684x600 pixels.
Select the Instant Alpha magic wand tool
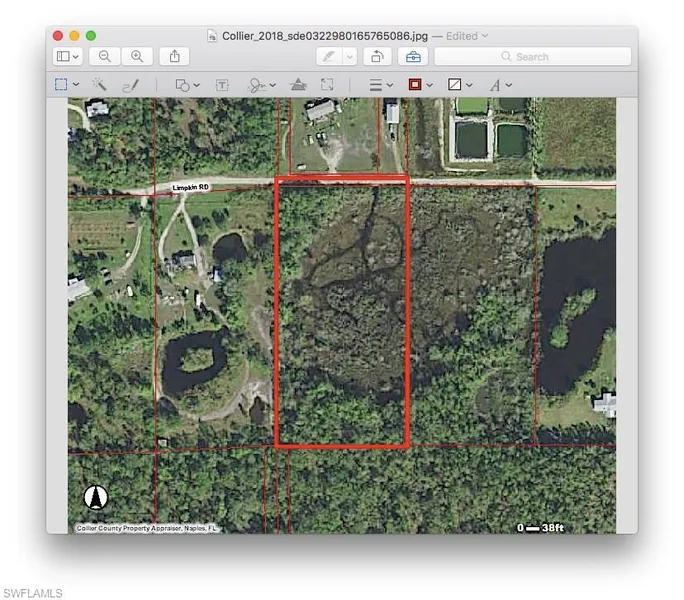pos(100,86)
